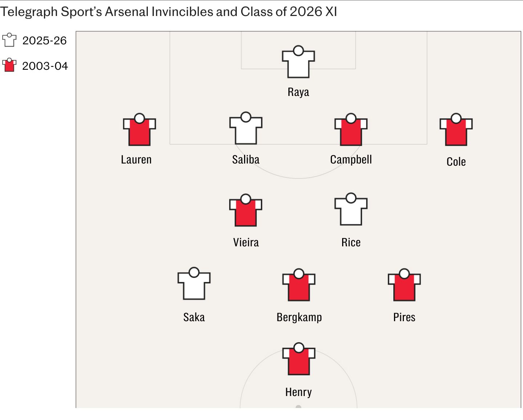
Task: Select Vieira's red shirt icon
Action: (x=246, y=210)
